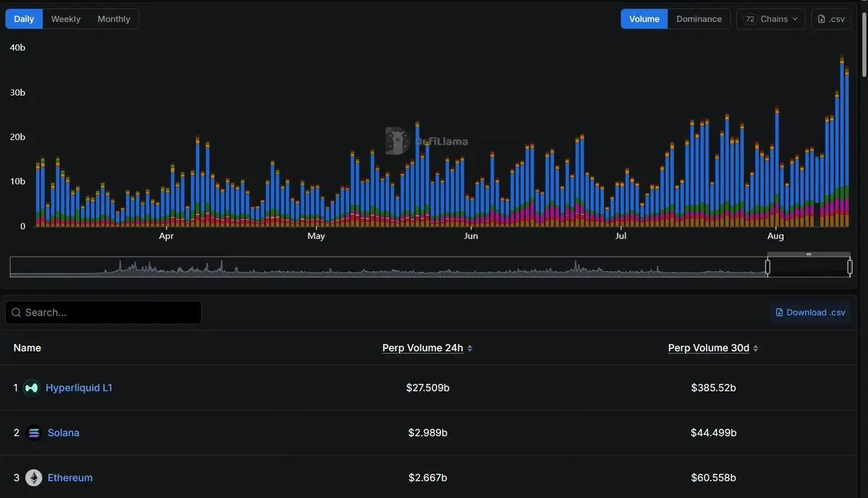Click the magnifier icon in search box

pos(16,313)
